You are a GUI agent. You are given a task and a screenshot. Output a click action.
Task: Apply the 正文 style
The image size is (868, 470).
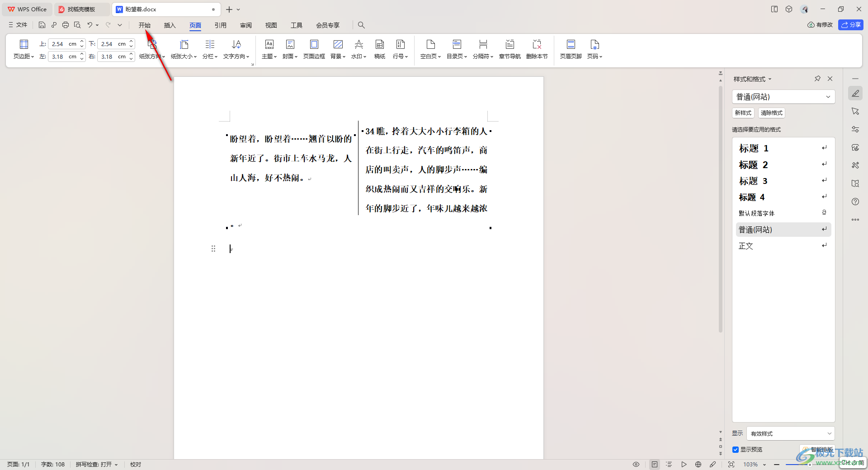pos(783,246)
